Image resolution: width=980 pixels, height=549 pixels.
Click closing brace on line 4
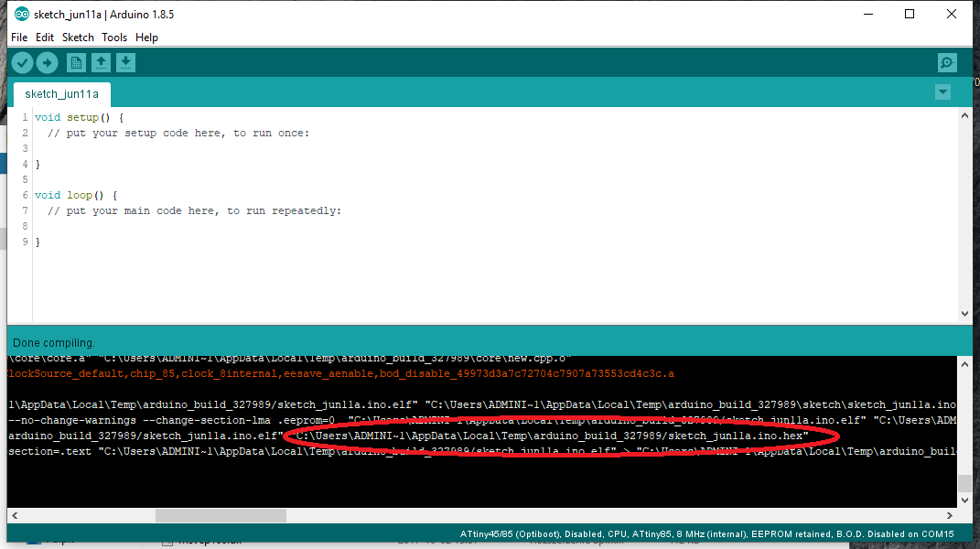[38, 165]
